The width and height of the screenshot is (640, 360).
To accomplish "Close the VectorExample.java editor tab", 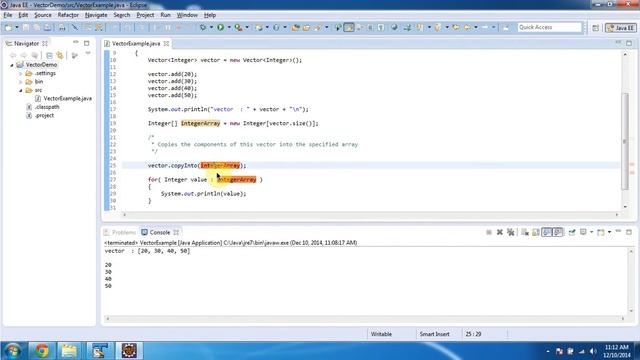I will coord(166,43).
